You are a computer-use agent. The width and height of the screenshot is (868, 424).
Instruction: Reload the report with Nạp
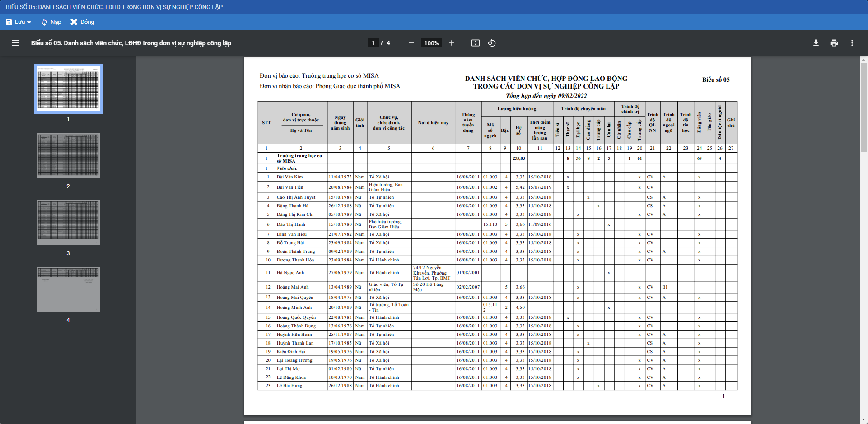(x=51, y=22)
